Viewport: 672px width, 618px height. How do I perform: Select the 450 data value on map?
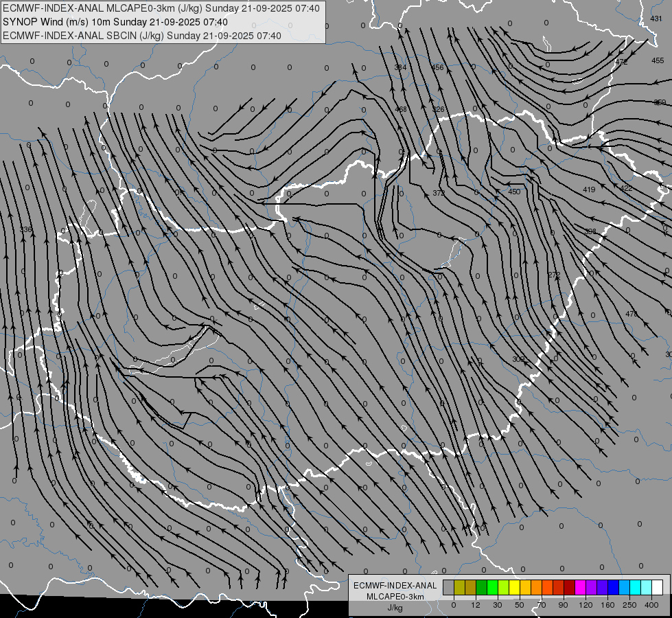tap(514, 192)
